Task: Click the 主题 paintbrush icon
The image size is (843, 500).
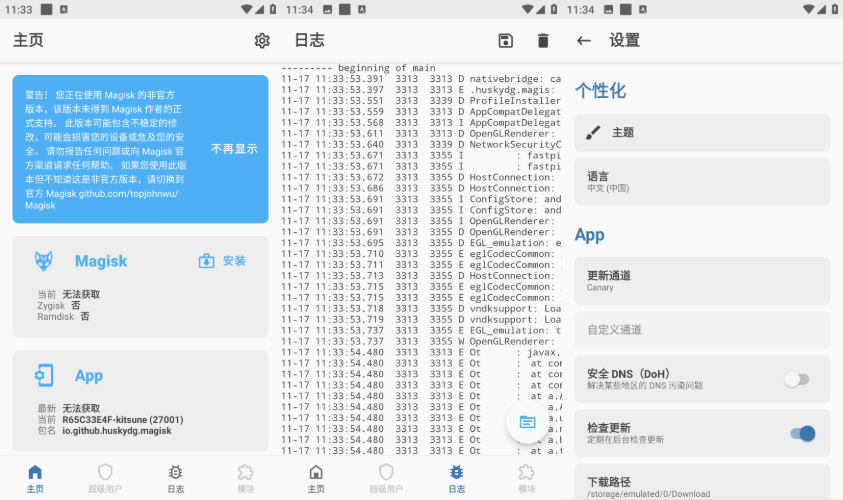Action: 593,132
